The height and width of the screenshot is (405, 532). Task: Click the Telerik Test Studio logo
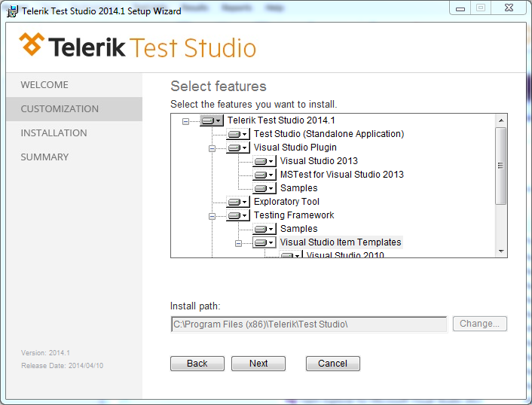(137, 47)
